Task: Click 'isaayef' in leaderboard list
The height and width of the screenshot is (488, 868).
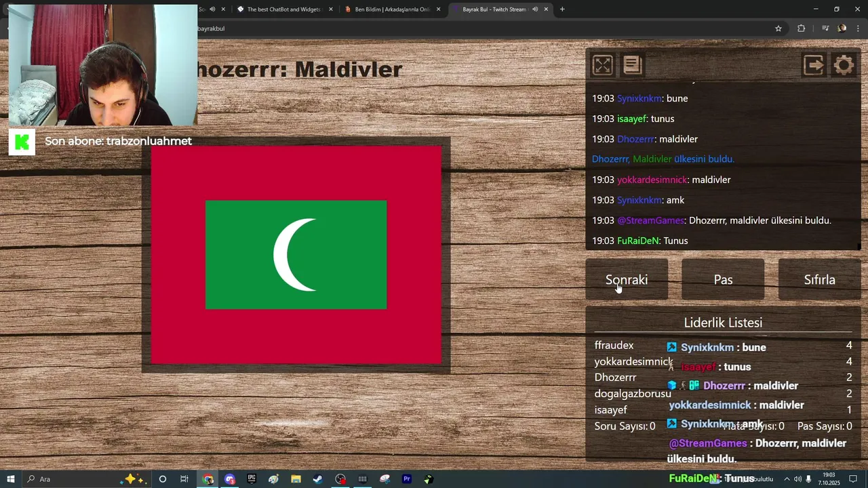Action: coord(611,410)
